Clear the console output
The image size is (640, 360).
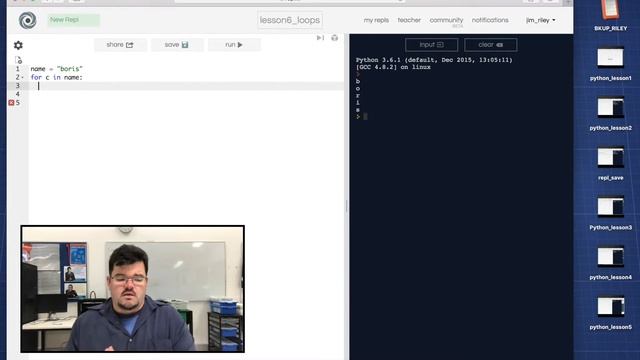point(491,45)
